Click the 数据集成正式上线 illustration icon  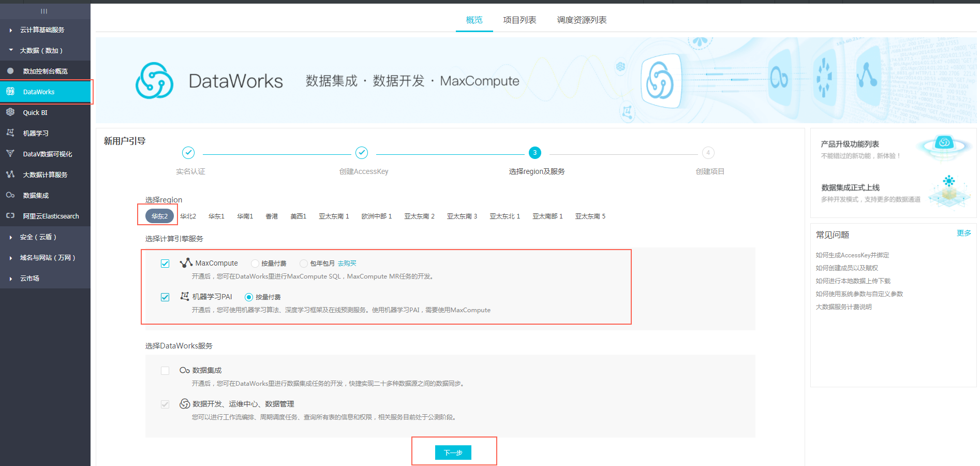(x=949, y=192)
